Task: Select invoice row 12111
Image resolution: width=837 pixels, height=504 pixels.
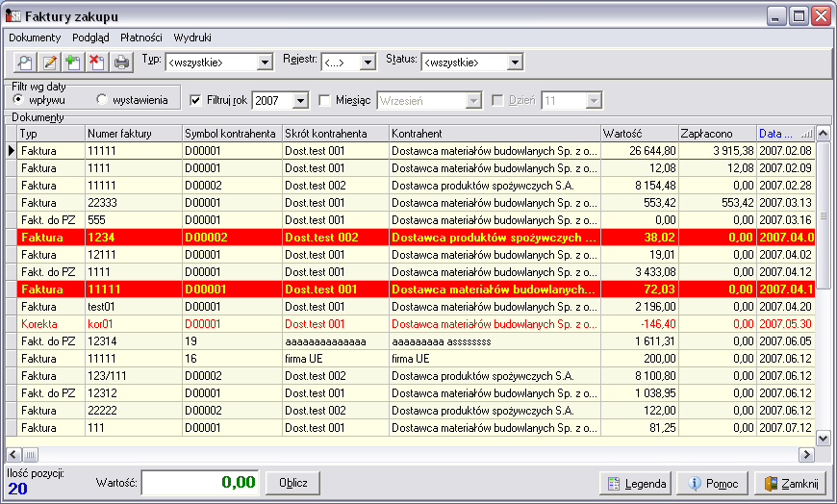Action: point(411,255)
